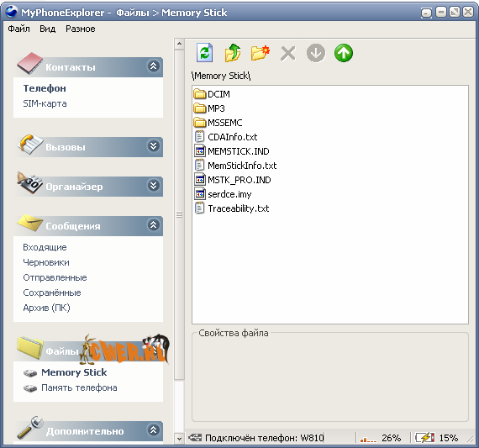Click the Дополнительно panel header title

click(85, 431)
